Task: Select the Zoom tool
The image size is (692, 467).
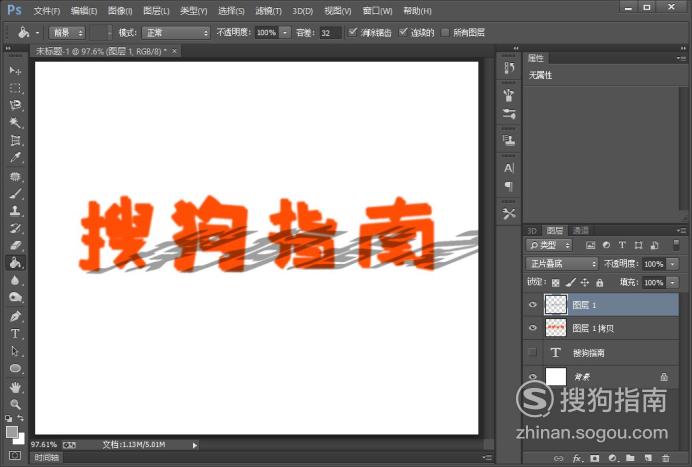Action: tap(15, 404)
